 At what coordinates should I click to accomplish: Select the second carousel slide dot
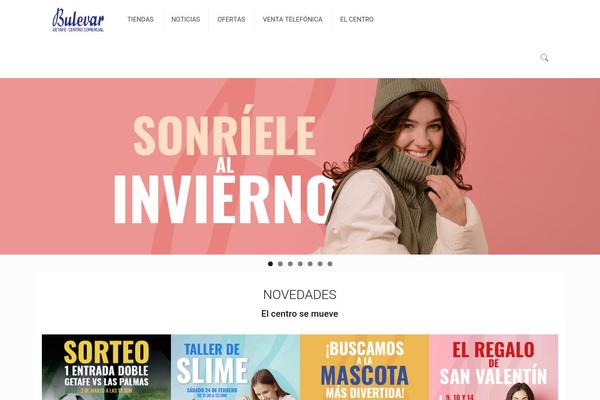tap(280, 264)
